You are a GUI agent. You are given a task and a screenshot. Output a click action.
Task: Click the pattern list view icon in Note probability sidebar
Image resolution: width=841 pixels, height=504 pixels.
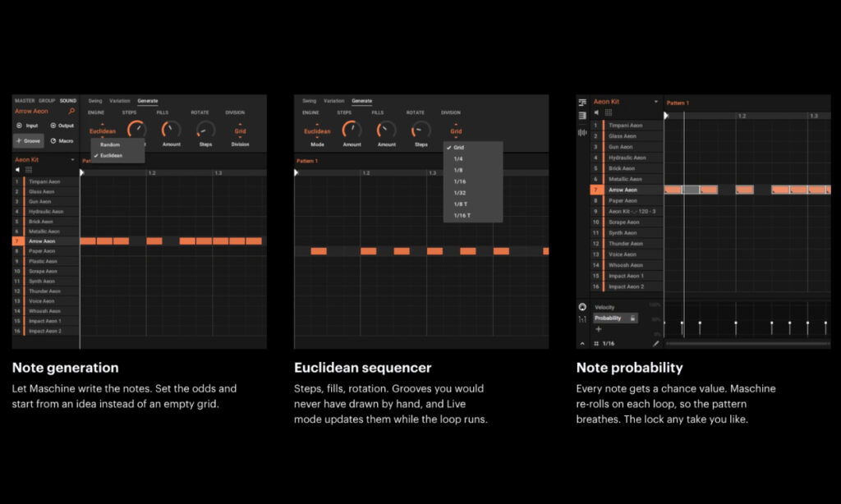pyautogui.click(x=582, y=115)
